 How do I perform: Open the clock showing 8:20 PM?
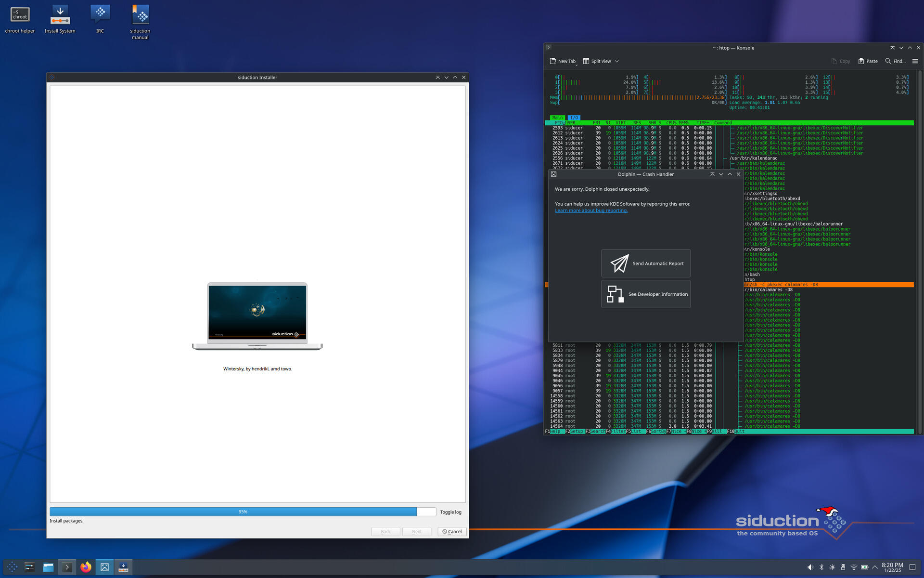point(892,567)
